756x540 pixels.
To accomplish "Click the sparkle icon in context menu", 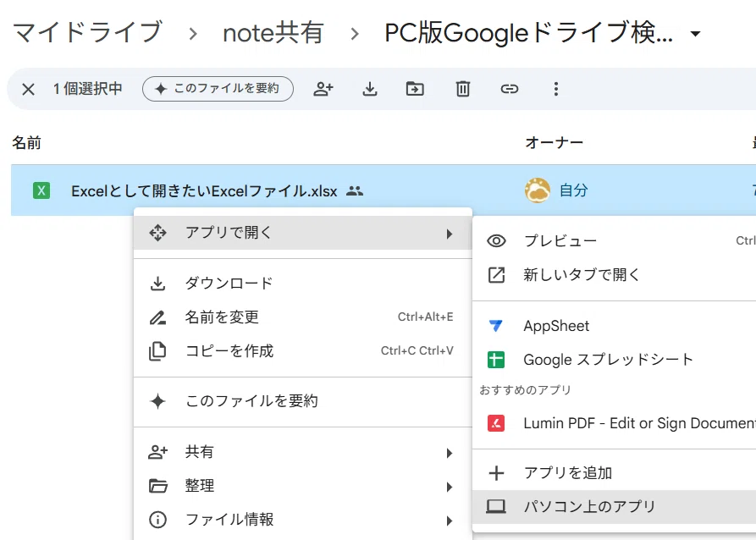I will [157, 401].
